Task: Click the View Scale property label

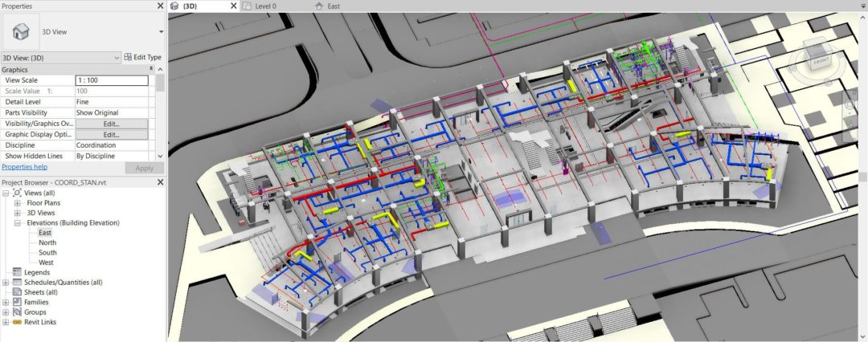Action: tap(22, 80)
